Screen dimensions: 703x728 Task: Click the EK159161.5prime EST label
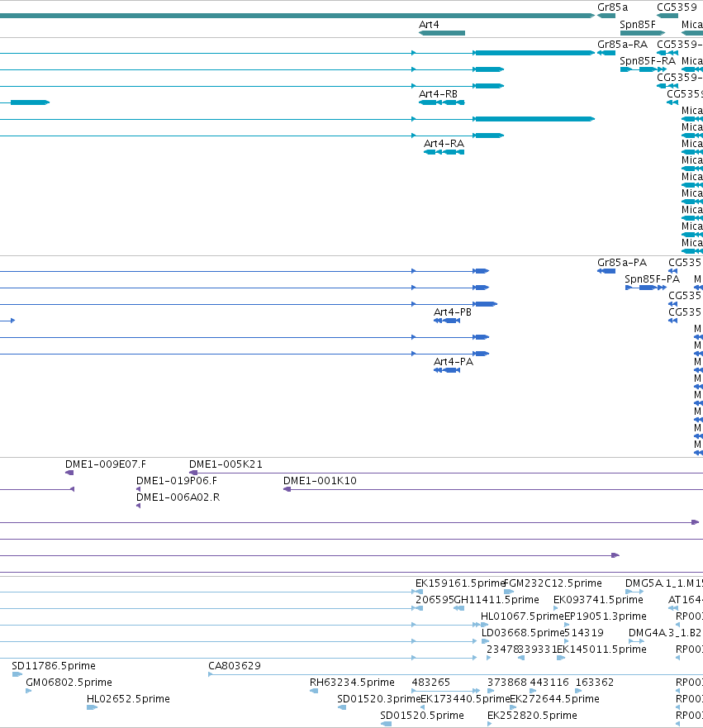point(459,583)
